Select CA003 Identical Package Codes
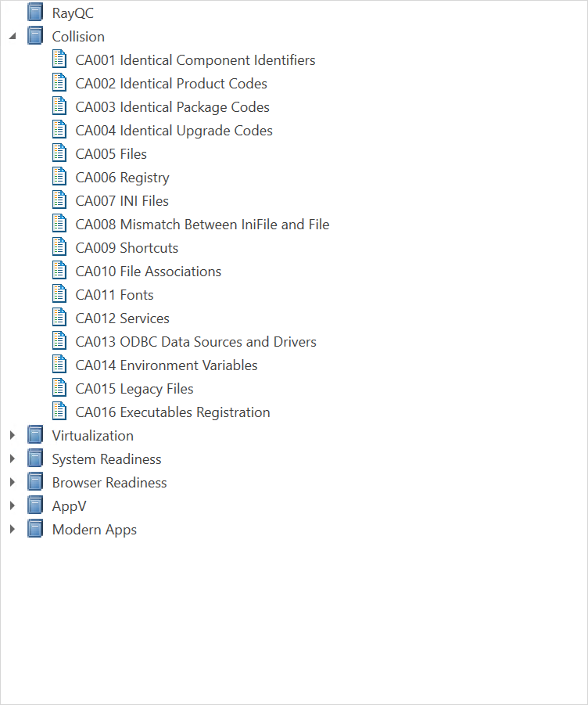588x705 pixels. 172,106
